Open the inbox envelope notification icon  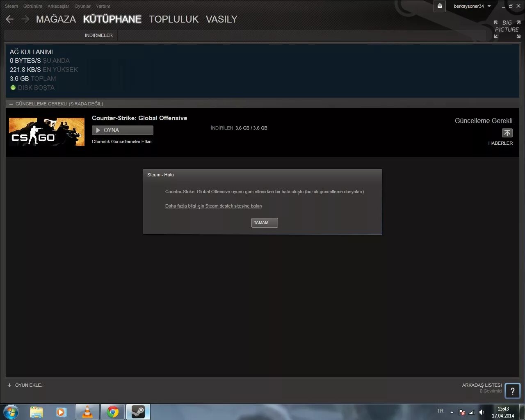click(x=440, y=6)
